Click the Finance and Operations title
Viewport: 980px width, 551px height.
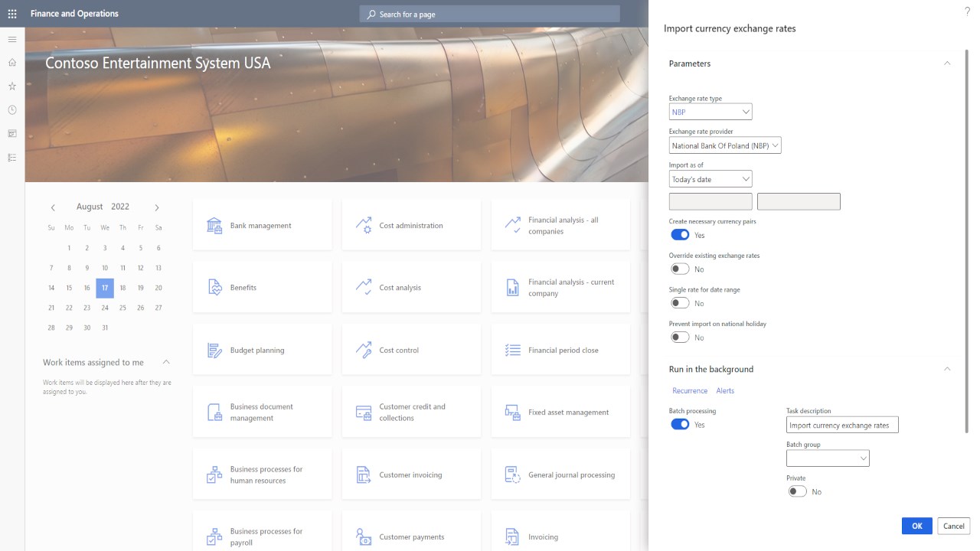click(x=75, y=14)
